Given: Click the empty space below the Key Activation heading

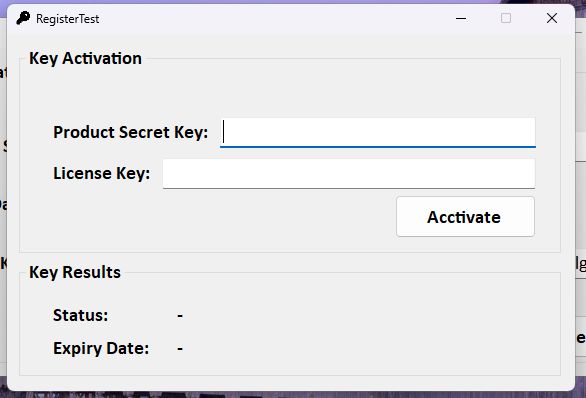Looking at the screenshot, I should pyautogui.click(x=290, y=92).
